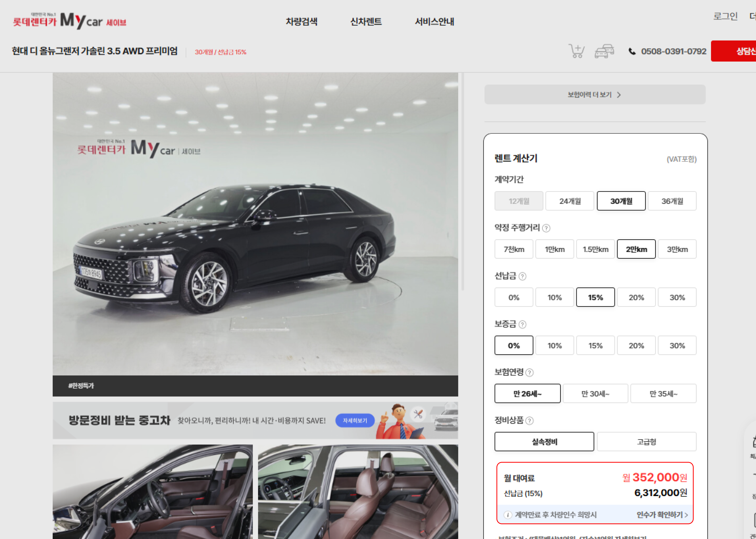Open 신차렌트 menu
Image resolution: width=756 pixels, height=539 pixels.
366,22
